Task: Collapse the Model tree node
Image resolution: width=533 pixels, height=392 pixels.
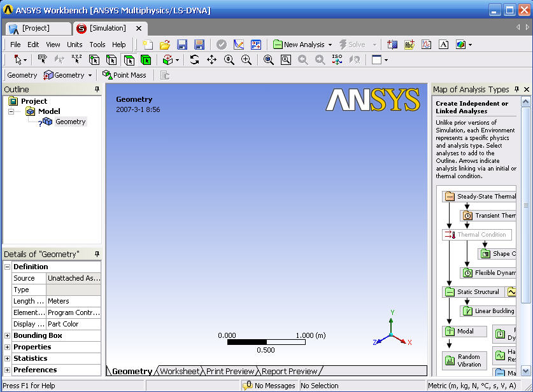Action: click(11, 111)
